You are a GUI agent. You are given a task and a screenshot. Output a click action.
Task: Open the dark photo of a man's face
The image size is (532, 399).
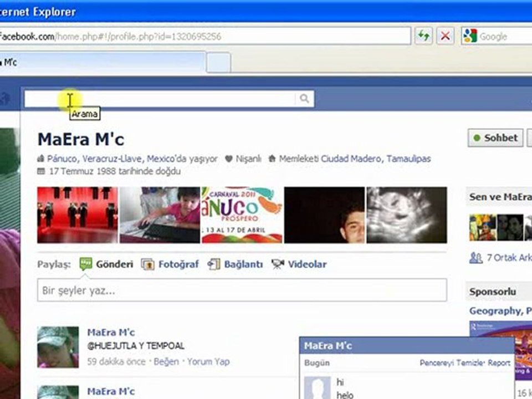click(324, 215)
